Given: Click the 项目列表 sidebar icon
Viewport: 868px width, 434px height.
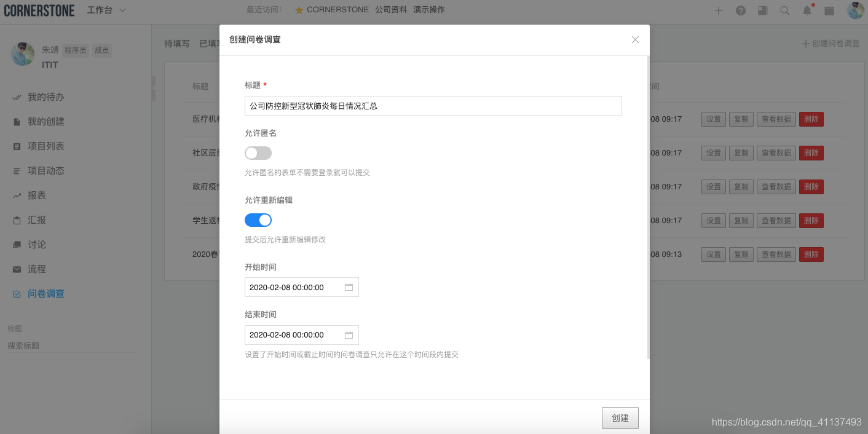Looking at the screenshot, I should (x=17, y=146).
